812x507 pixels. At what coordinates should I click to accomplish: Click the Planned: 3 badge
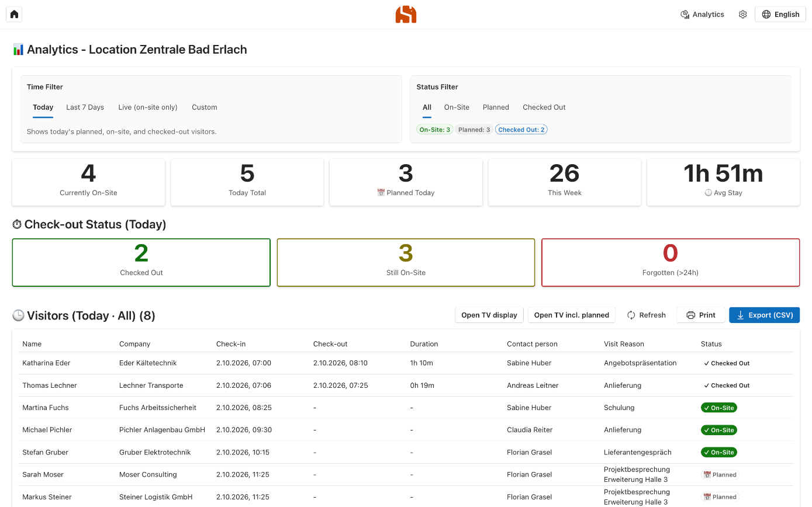click(x=474, y=130)
